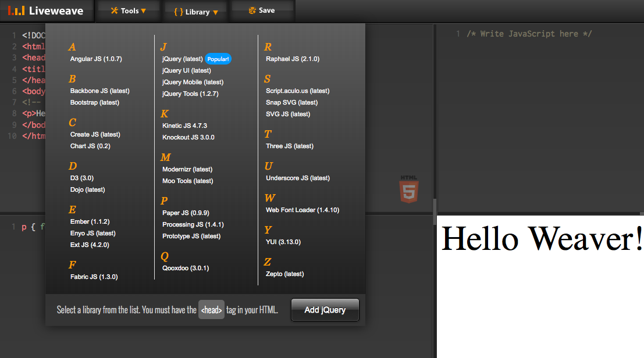Select Angular JS (1.0.7) library
The height and width of the screenshot is (358, 644).
(96, 59)
